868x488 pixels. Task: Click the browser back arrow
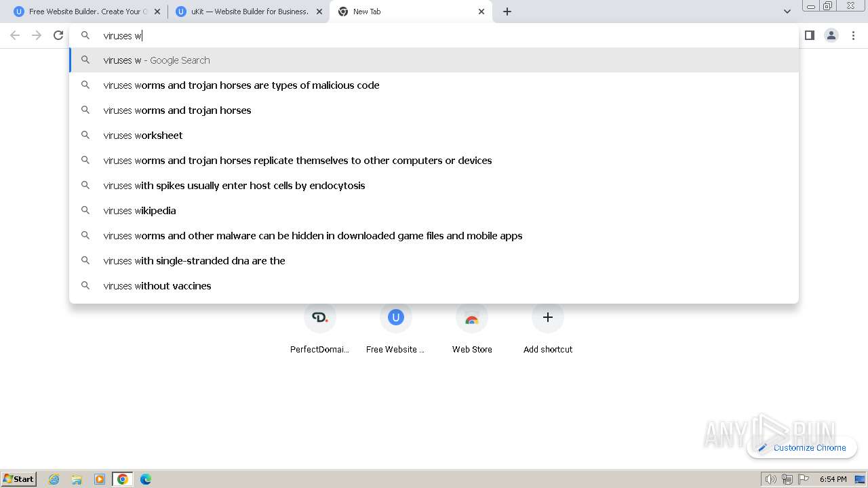click(15, 35)
